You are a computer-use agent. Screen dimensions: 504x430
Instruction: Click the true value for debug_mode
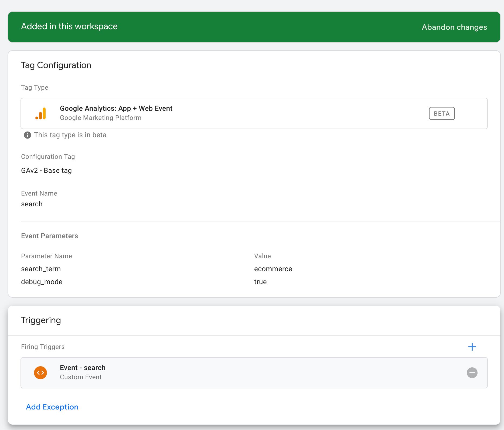pyautogui.click(x=260, y=282)
